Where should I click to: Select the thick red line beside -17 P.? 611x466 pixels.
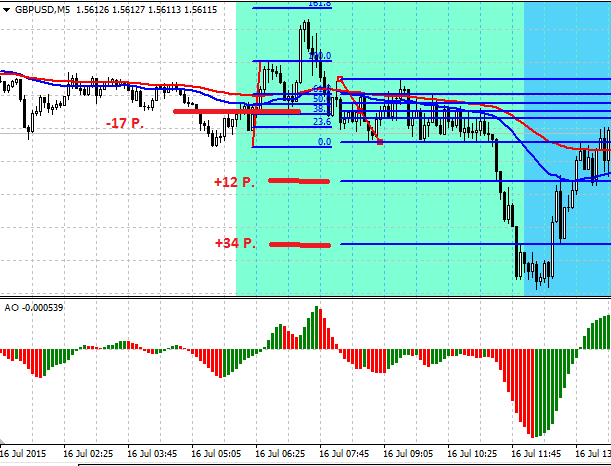pyautogui.click(x=237, y=111)
